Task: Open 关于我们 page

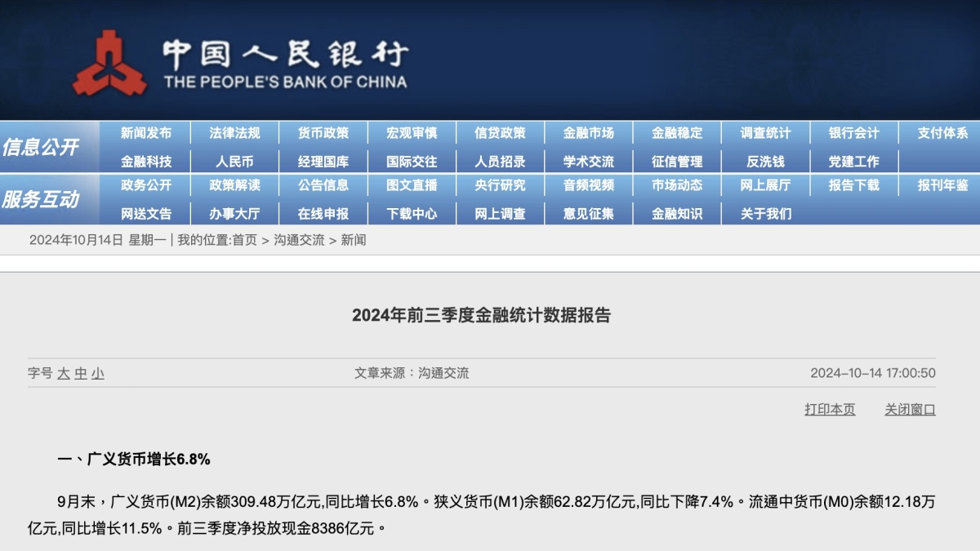Action: coord(765,214)
